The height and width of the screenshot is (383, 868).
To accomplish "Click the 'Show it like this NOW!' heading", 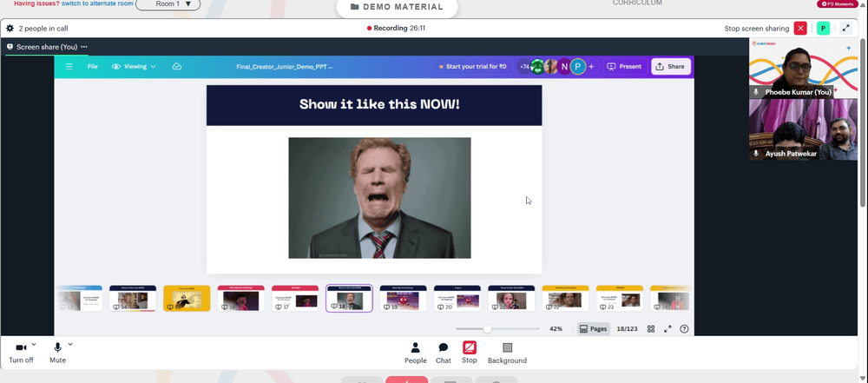I will pyautogui.click(x=379, y=104).
